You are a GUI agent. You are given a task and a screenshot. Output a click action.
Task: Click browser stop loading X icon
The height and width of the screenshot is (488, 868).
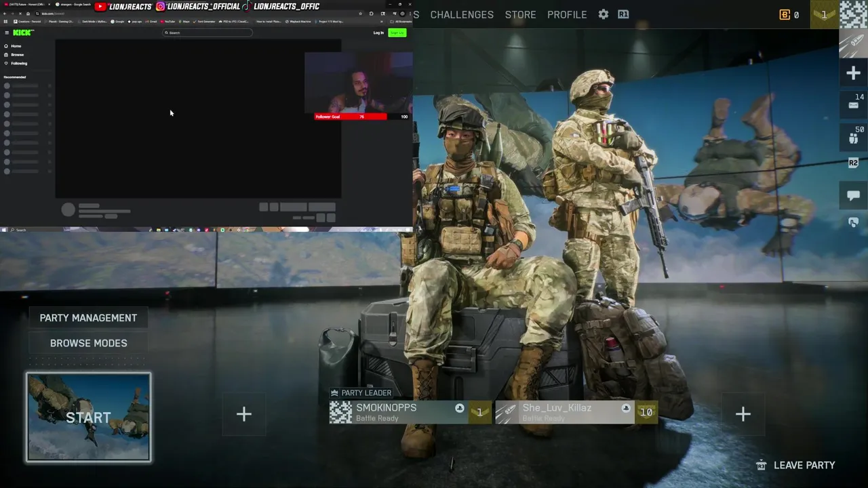(20, 14)
